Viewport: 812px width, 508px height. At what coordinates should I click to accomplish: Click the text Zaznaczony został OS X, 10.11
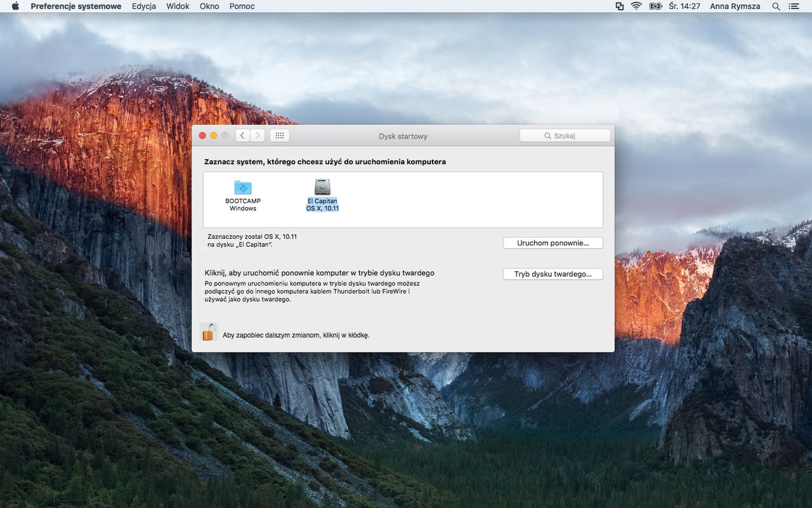coord(252,237)
